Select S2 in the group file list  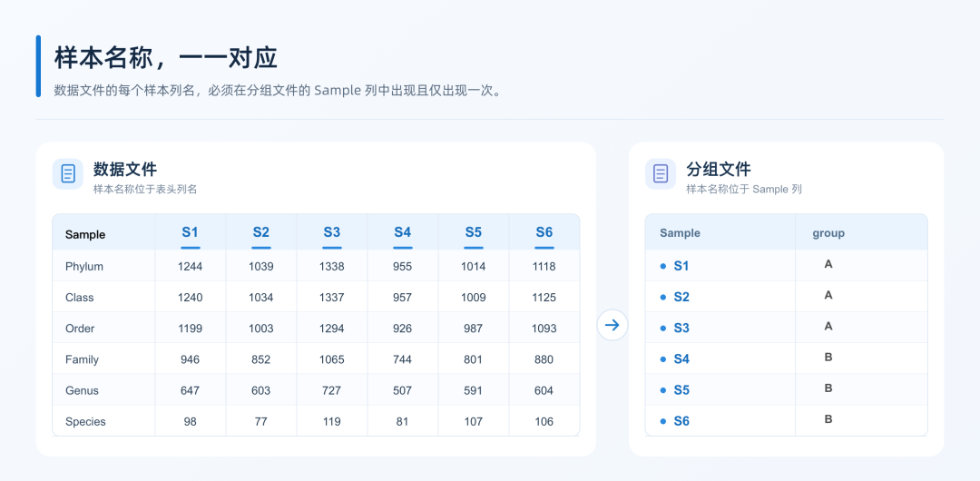[681, 297]
